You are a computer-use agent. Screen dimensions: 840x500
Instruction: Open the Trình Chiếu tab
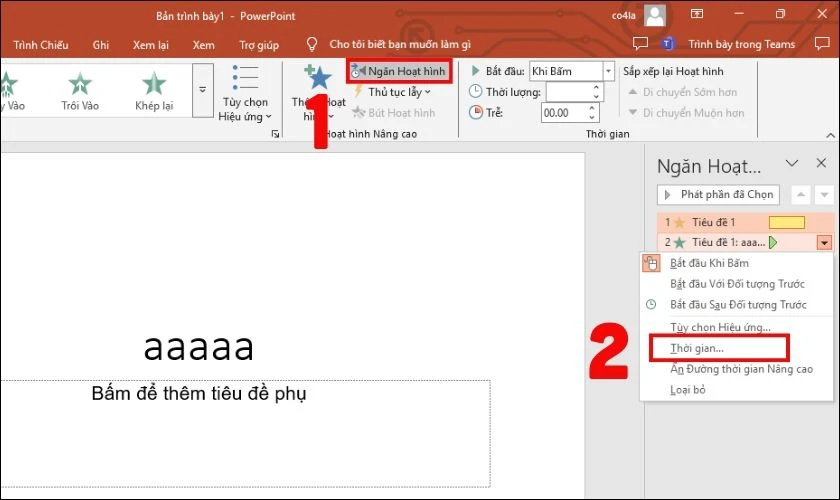[x=41, y=45]
